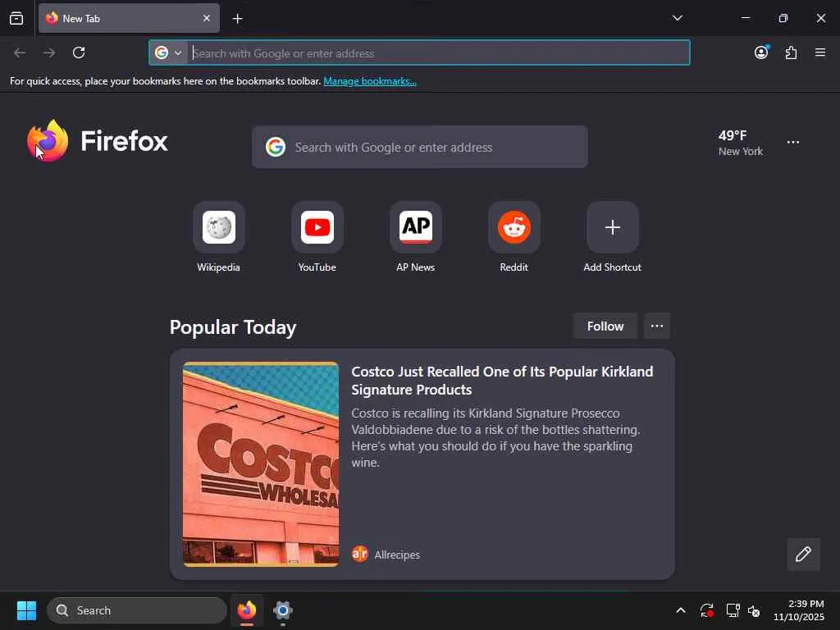Image resolution: width=840 pixels, height=630 pixels.
Task: Open the new tab customize pencil icon
Action: (803, 554)
